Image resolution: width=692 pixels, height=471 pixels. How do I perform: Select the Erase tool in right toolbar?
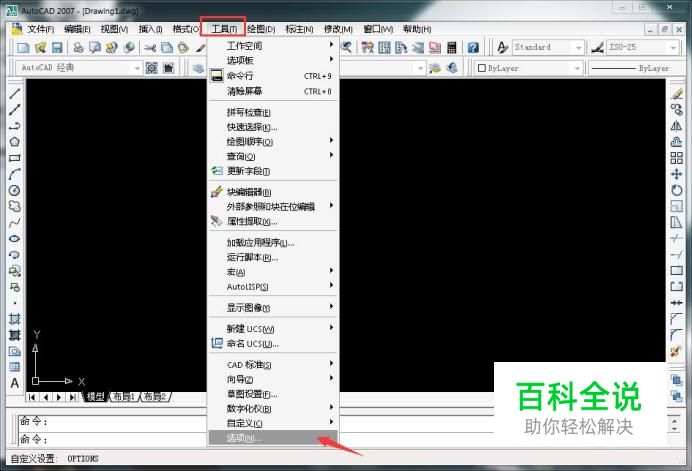pyautogui.click(x=676, y=94)
